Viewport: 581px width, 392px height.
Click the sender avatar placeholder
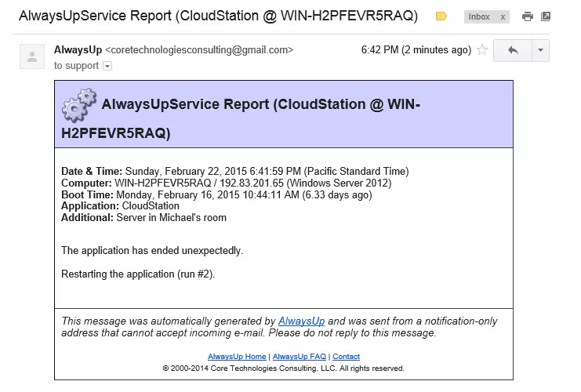pos(32,56)
